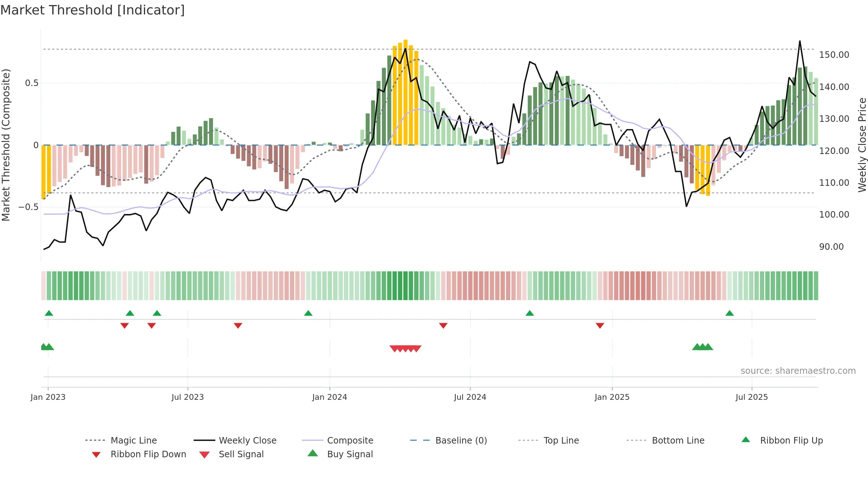868x488 pixels.
Task: Click the ribbon flip up marker at Jan 2023
Action: tap(49, 313)
